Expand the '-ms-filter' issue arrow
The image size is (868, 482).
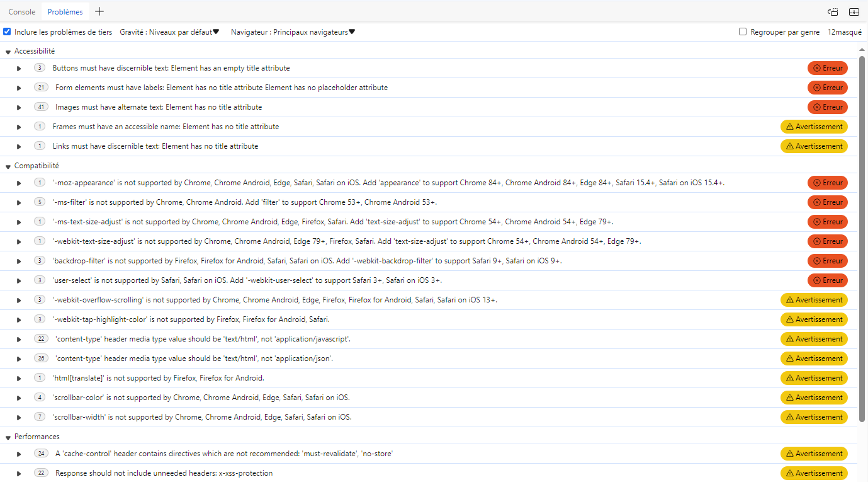coord(19,202)
